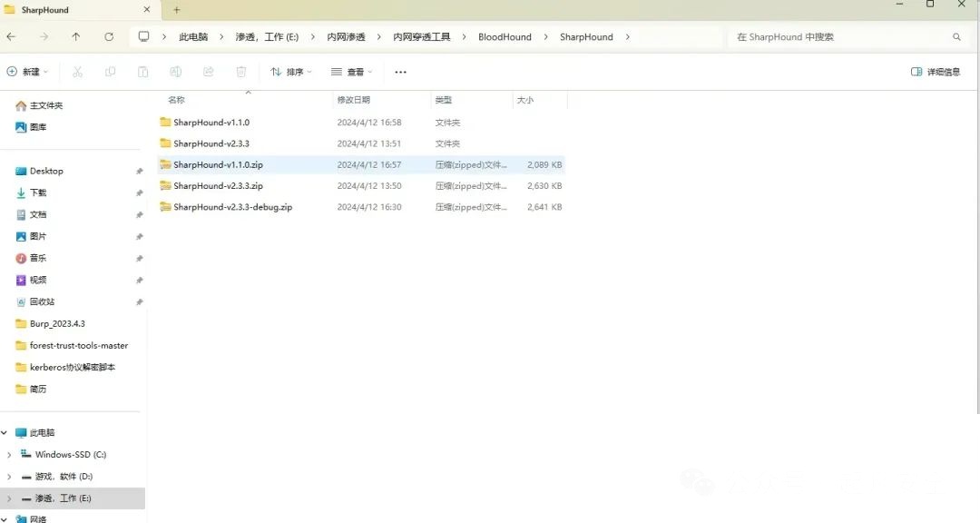Open 主文件夹 home in sidebar
Screen dimensions: 980x523
[x=39, y=105]
